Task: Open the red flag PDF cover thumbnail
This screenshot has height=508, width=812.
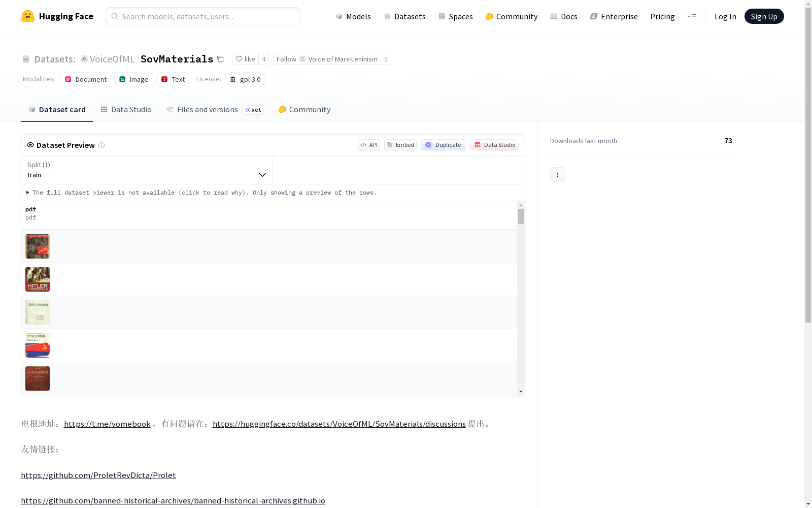Action: click(x=38, y=345)
